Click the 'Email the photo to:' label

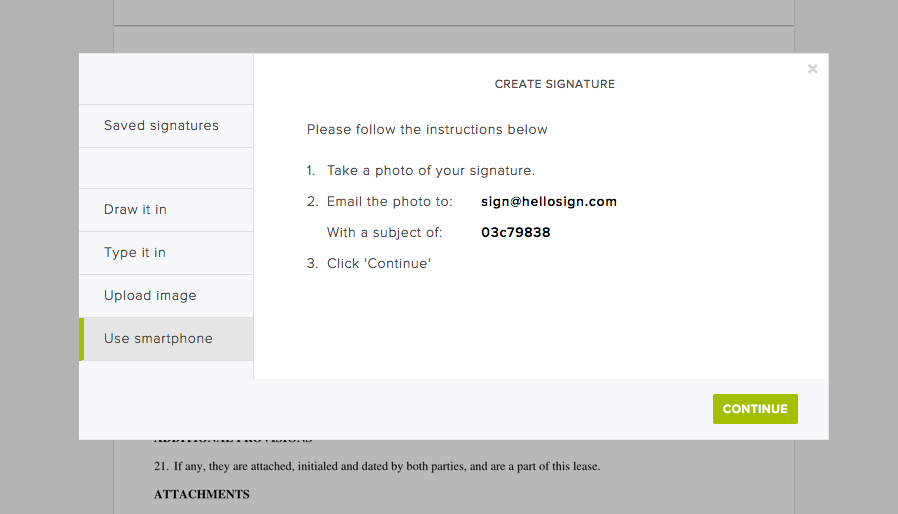pos(390,202)
